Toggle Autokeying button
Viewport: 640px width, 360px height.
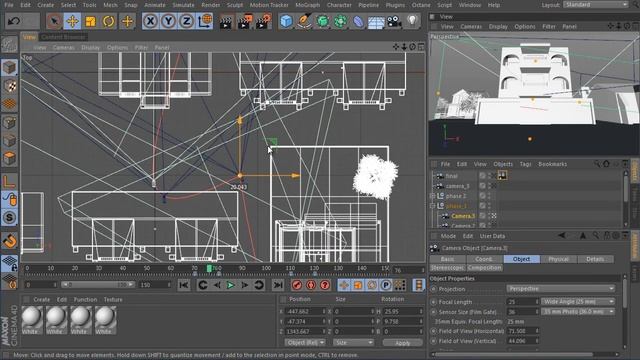click(311, 285)
